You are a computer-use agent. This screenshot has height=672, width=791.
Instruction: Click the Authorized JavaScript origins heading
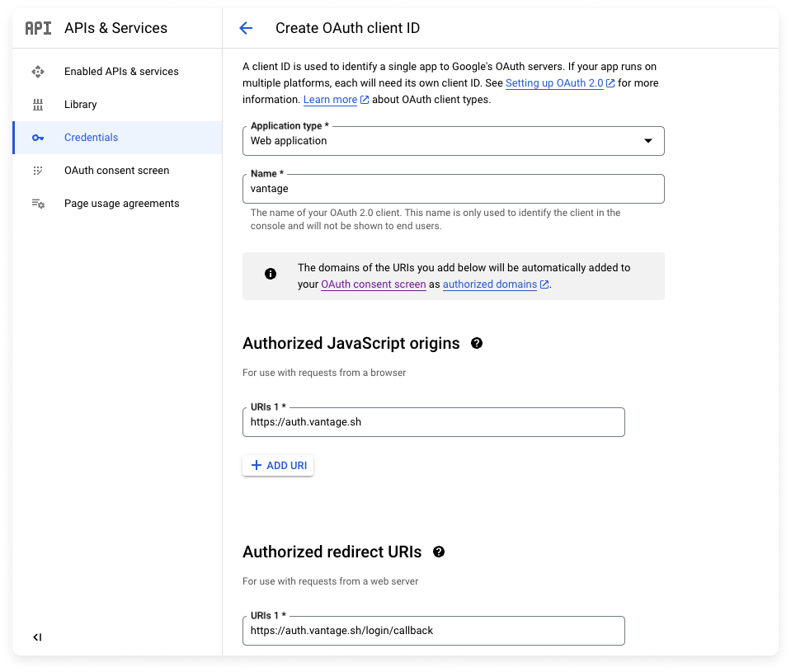(x=351, y=343)
